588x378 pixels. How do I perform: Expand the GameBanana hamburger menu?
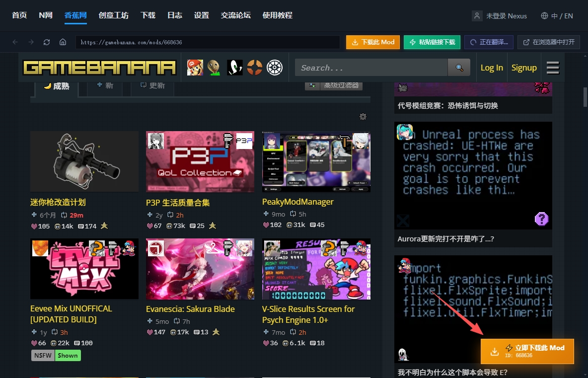pos(553,68)
